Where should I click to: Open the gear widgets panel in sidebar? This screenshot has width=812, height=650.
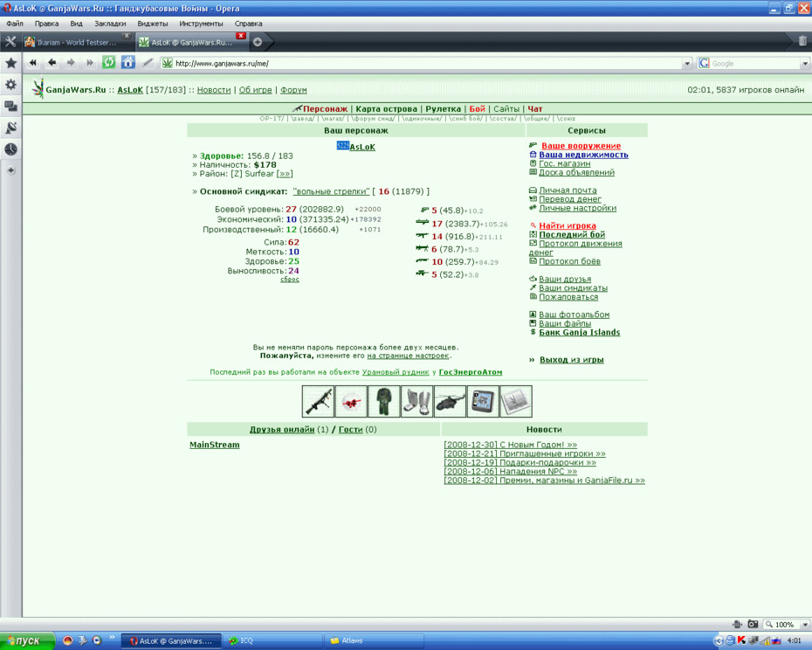[x=10, y=85]
